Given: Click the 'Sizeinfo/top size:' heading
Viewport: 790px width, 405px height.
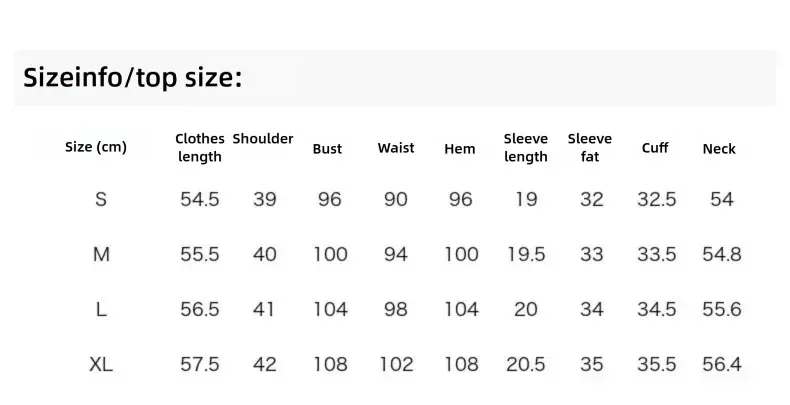Looking at the screenshot, I should (x=133, y=78).
